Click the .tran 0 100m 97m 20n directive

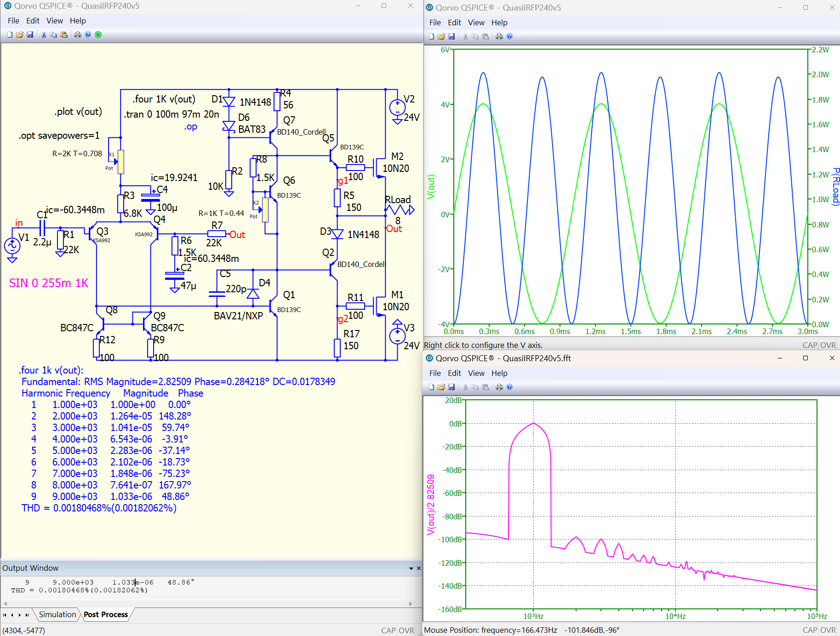coord(171,114)
